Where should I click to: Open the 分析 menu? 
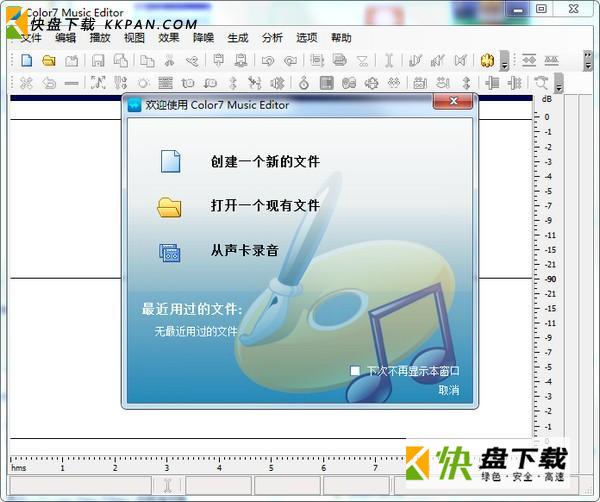[x=272, y=38]
